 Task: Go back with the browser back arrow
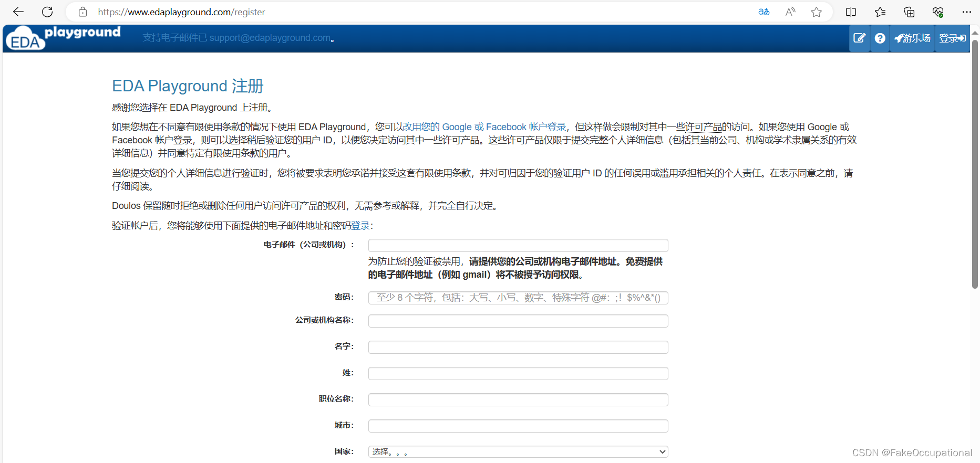click(x=18, y=12)
